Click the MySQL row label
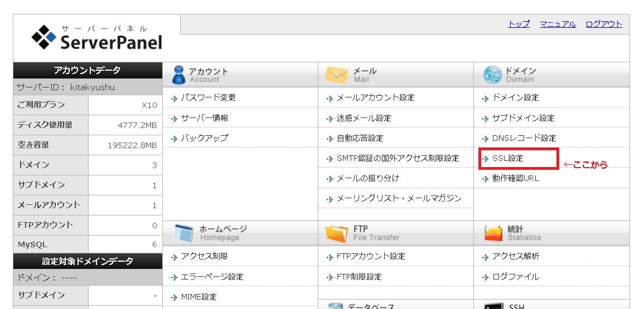This screenshot has width=644, height=309. 32,244
